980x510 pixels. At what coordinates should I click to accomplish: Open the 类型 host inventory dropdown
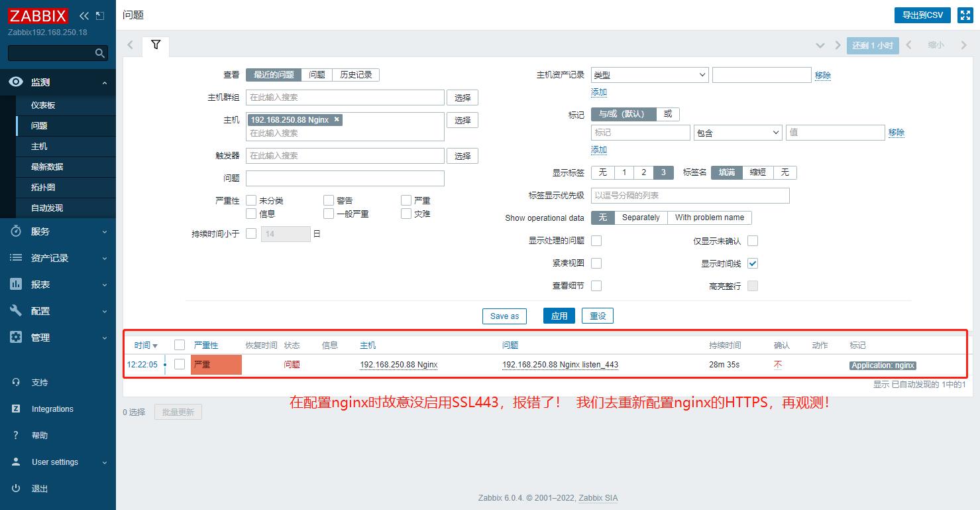pos(649,75)
